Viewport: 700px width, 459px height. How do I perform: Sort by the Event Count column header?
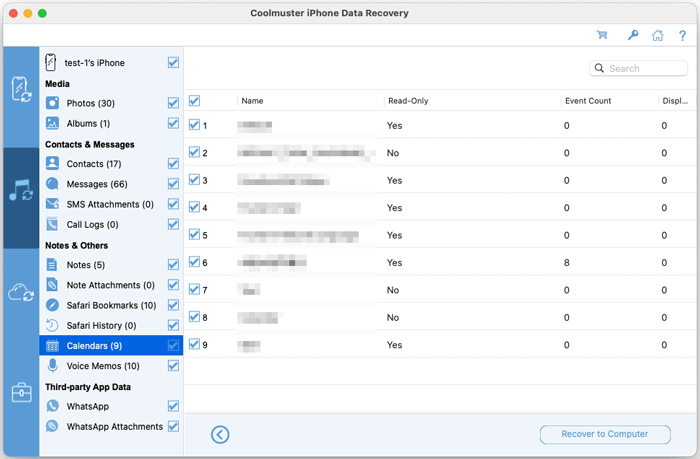[x=587, y=101]
